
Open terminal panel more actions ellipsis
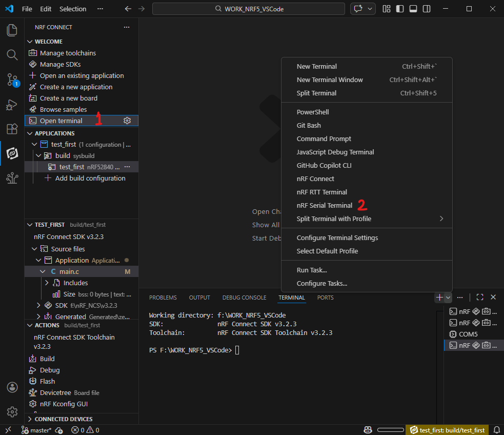[460, 298]
